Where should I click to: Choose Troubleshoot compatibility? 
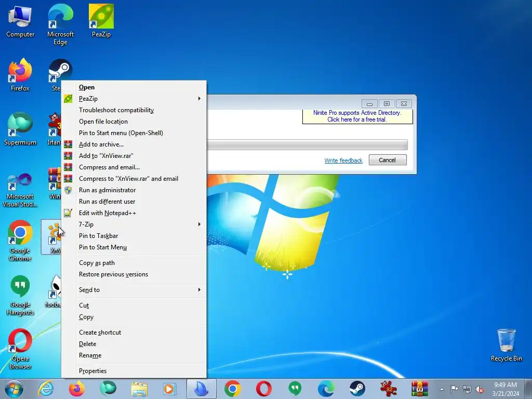click(134, 110)
